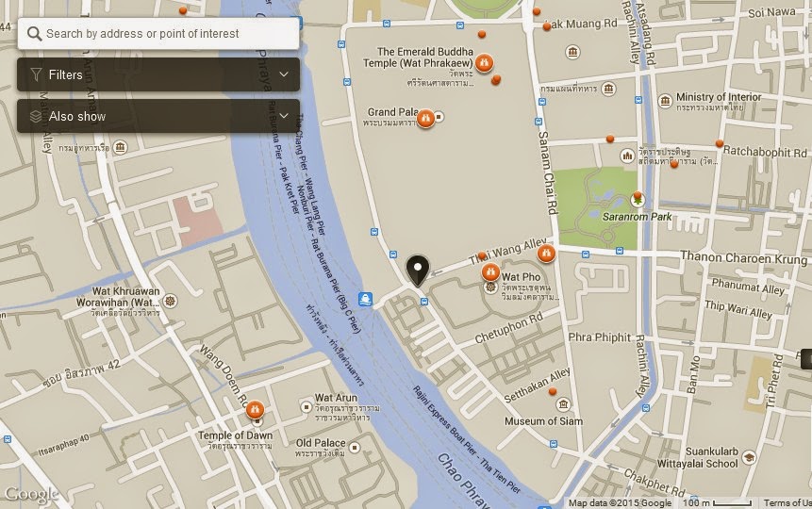
Task: Select the Temple of Dawn orange marker
Action: point(255,410)
